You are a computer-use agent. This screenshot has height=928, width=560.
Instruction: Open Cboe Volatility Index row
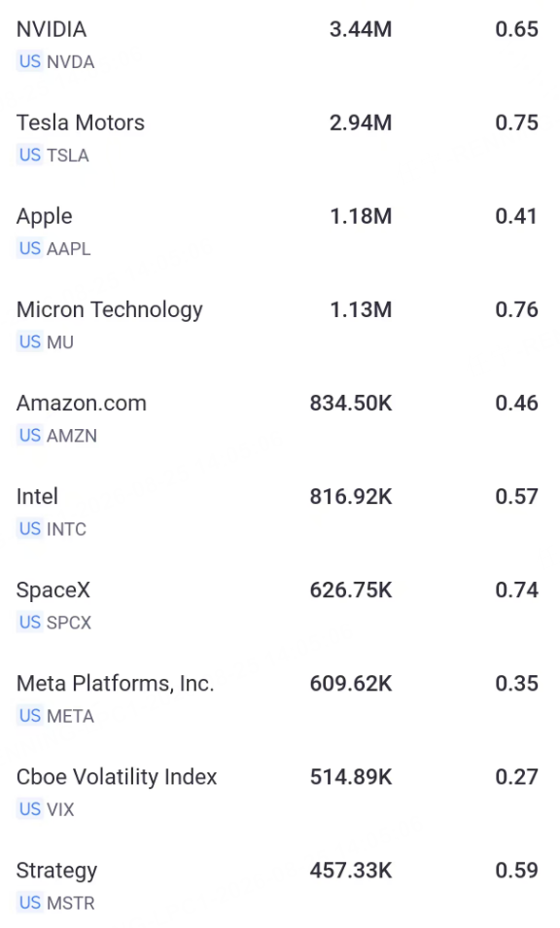tap(280, 793)
